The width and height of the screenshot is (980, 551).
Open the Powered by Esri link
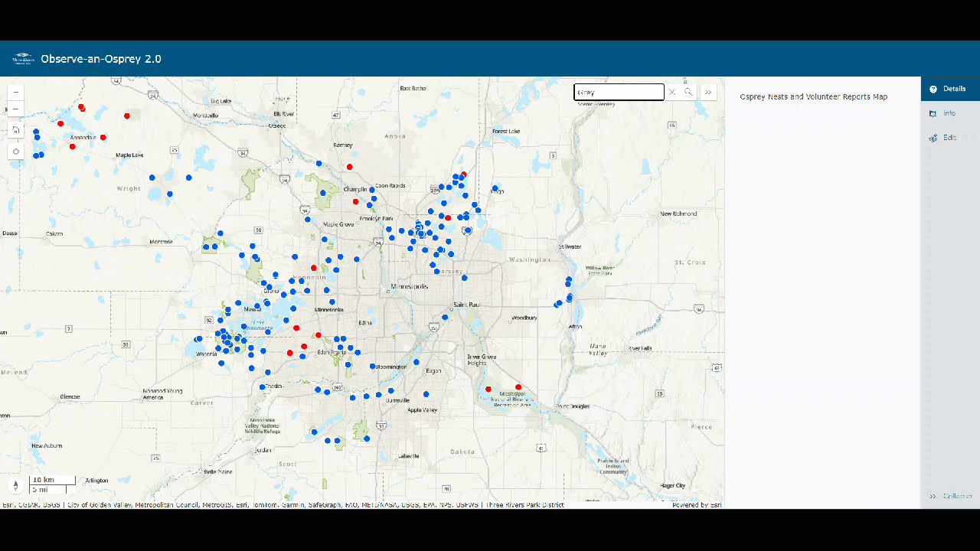pyautogui.click(x=697, y=505)
